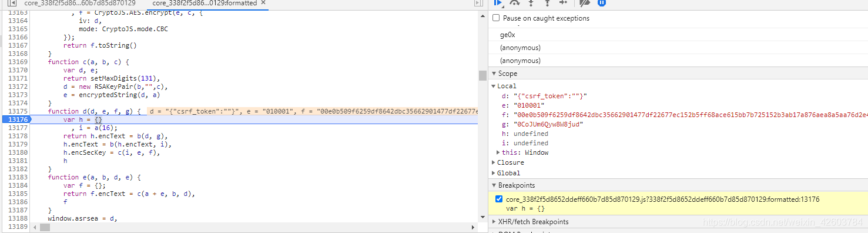Click the Step debugger icon

click(x=563, y=3)
